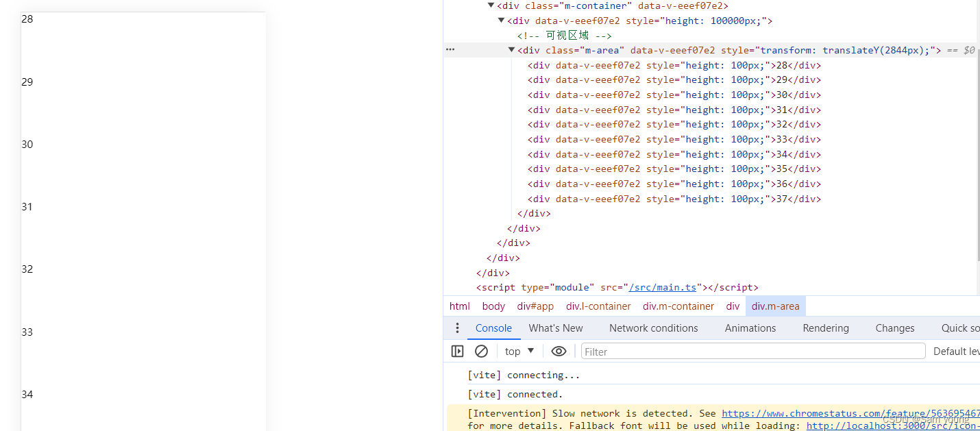
Task: Select the DOM row containing 33
Action: [x=674, y=140]
